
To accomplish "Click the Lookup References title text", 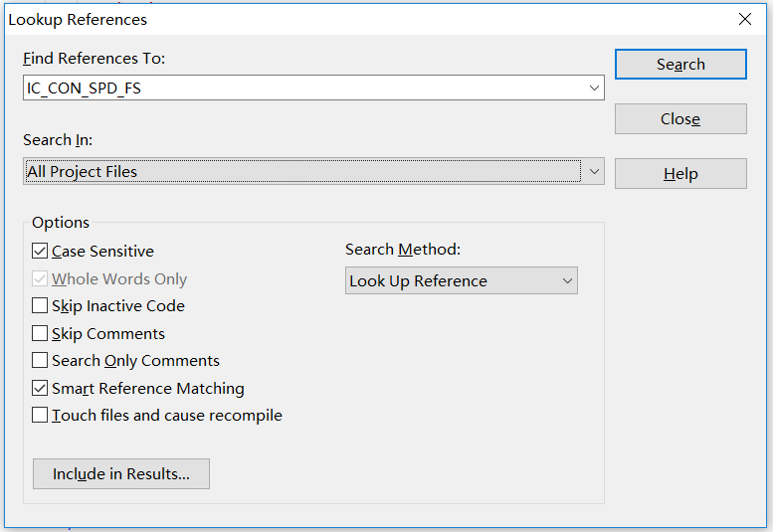I will [x=78, y=20].
